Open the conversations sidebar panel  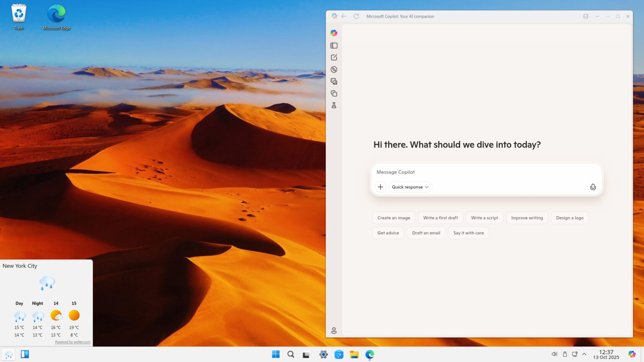click(x=333, y=45)
